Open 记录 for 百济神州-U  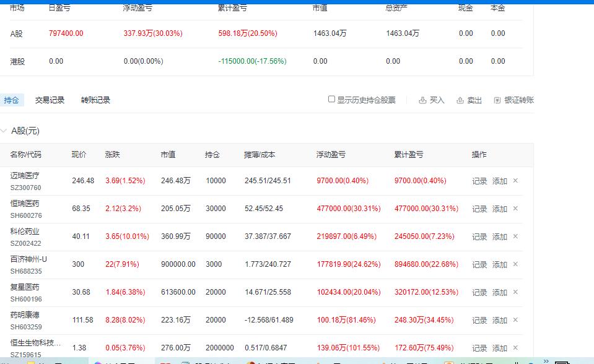pos(479,264)
